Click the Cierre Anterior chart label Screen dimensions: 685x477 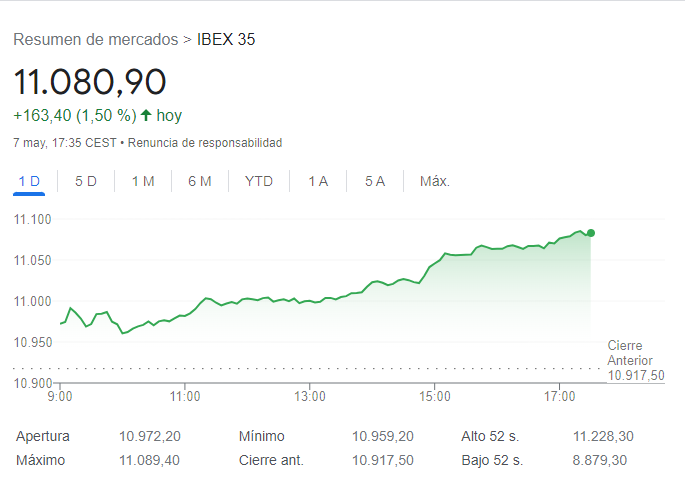tap(630, 353)
